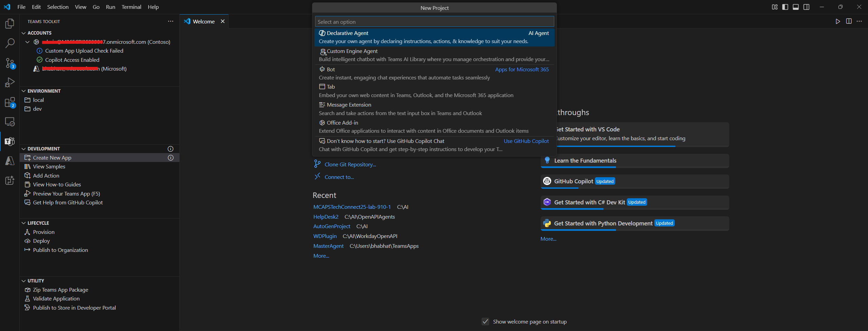Click More... under walkthroughs list

click(x=548, y=239)
